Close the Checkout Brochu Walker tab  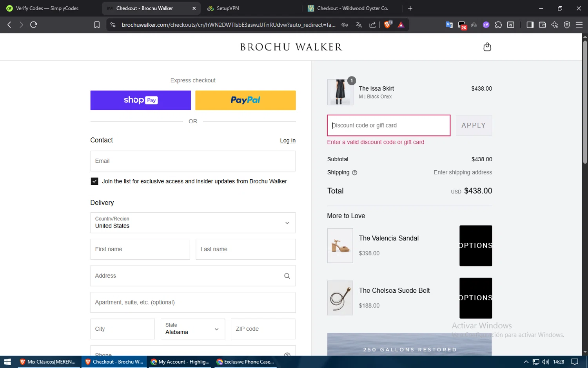click(x=194, y=8)
